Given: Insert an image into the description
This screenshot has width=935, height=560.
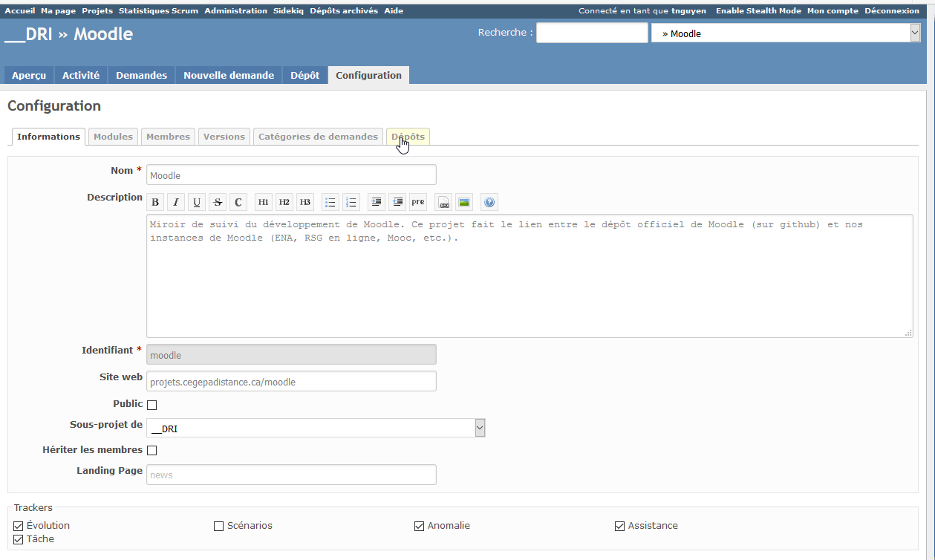Looking at the screenshot, I should point(464,202).
